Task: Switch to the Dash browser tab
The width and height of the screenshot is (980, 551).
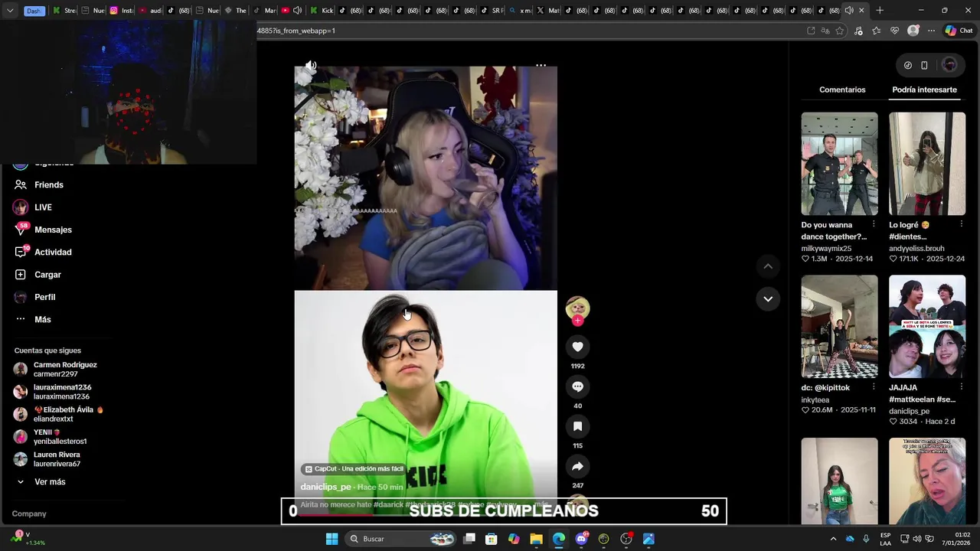Action: point(33,11)
